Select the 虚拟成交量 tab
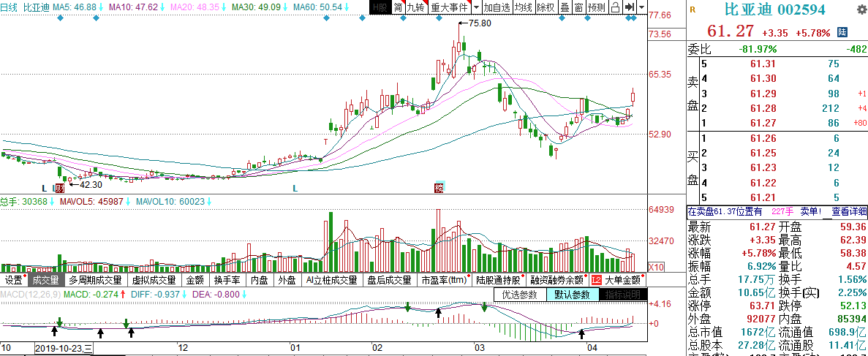868x356 pixels. coord(154,280)
